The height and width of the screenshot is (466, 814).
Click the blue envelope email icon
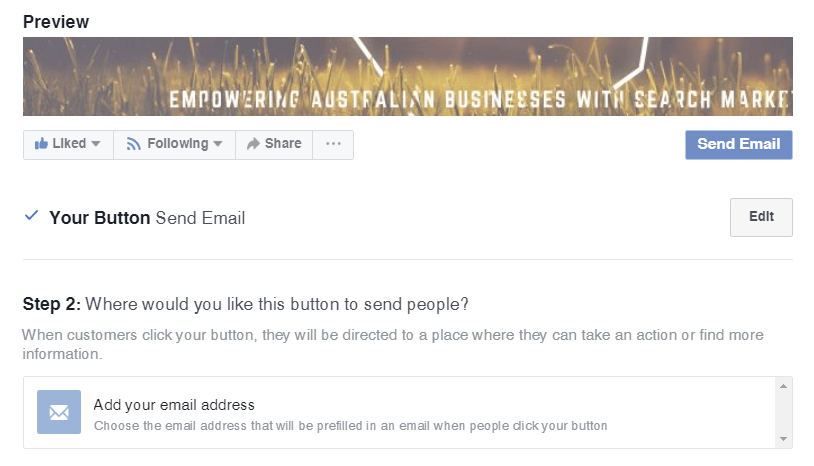pos(59,412)
